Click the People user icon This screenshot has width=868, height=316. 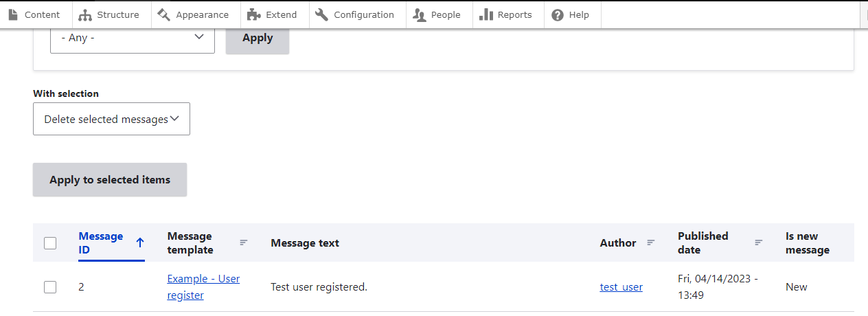(420, 14)
